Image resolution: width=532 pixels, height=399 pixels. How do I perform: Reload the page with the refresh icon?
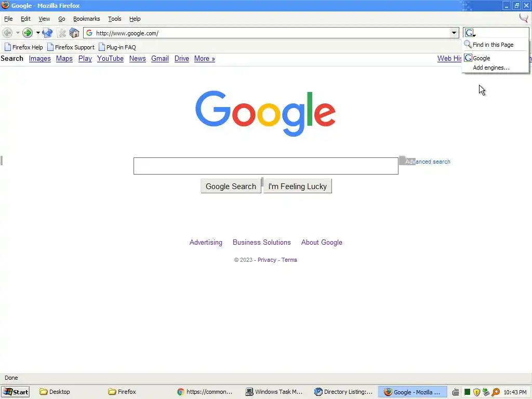[47, 33]
